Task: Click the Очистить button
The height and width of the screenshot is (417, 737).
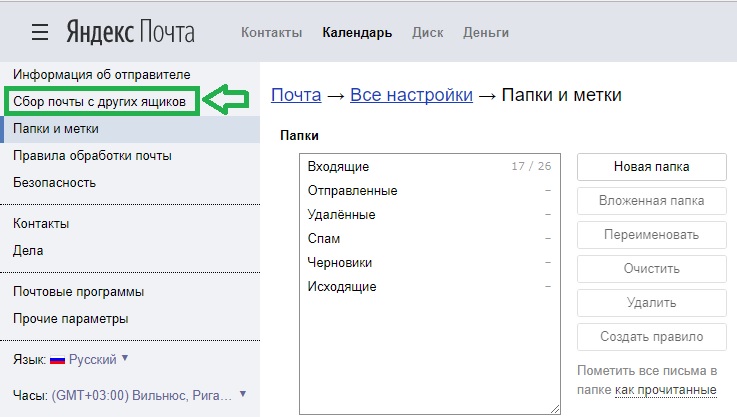Action: coord(651,268)
